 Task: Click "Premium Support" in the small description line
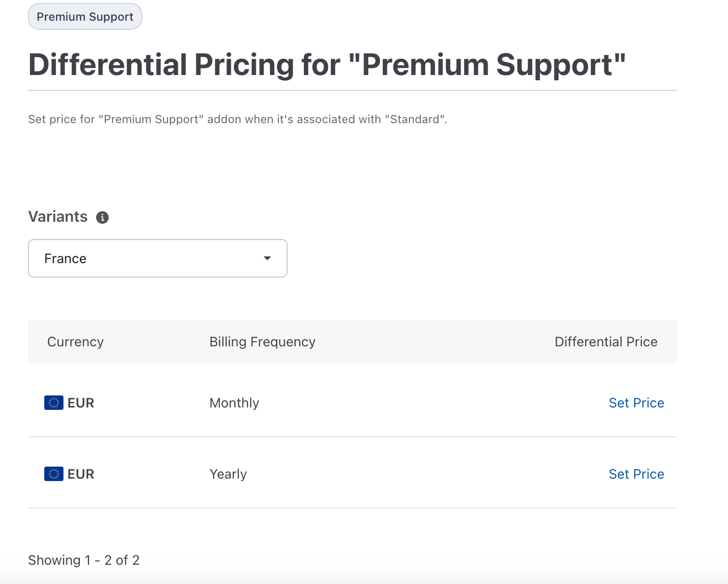tap(151, 119)
